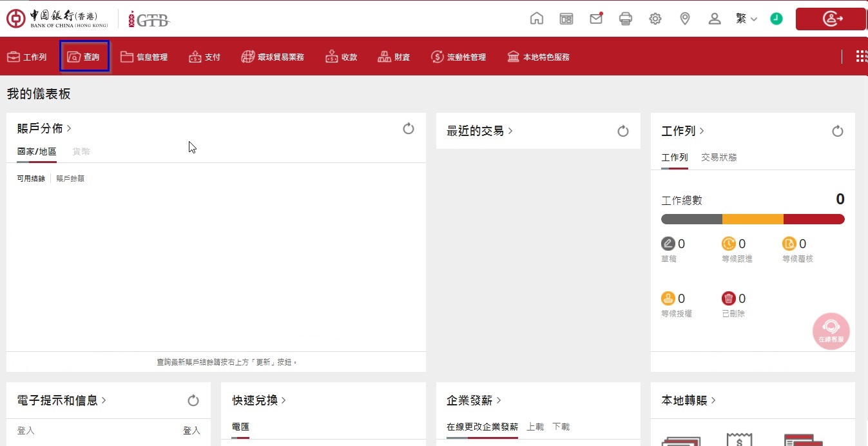The height and width of the screenshot is (446, 868).
Task: Refresh the 最近的交易 panel
Action: tap(623, 131)
